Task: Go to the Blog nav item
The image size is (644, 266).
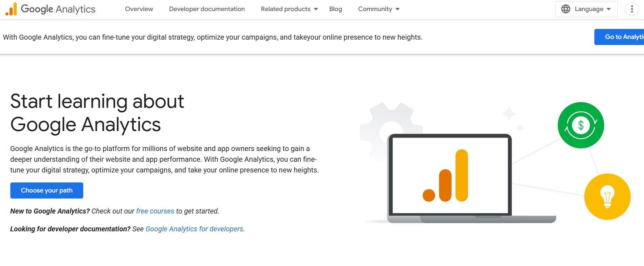Action: tap(335, 9)
